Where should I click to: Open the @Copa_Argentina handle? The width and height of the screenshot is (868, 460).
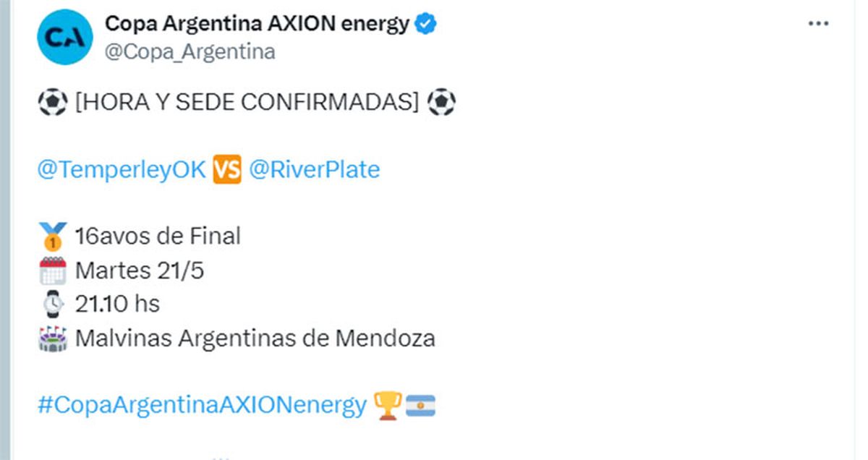190,52
